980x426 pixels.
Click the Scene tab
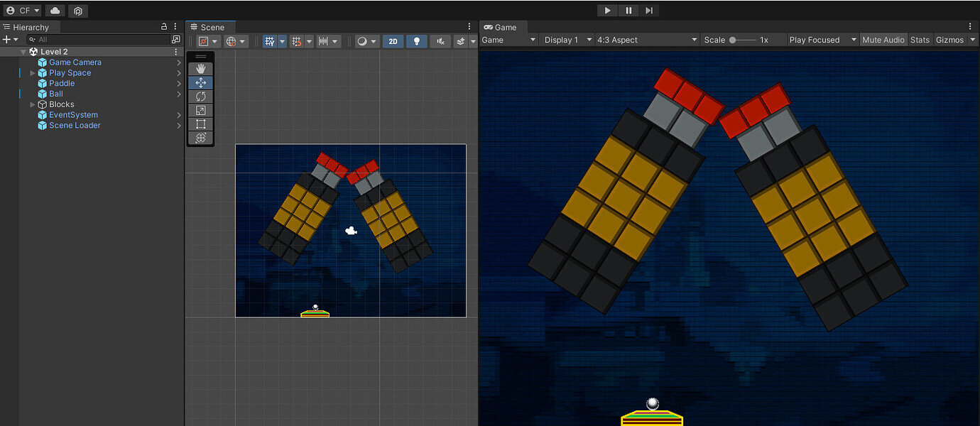pyautogui.click(x=209, y=27)
